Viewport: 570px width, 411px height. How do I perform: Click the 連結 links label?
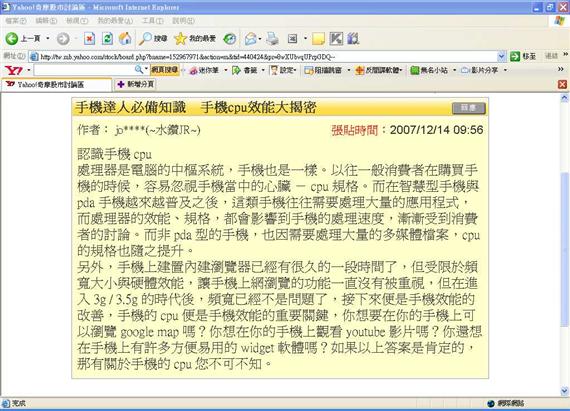click(551, 56)
